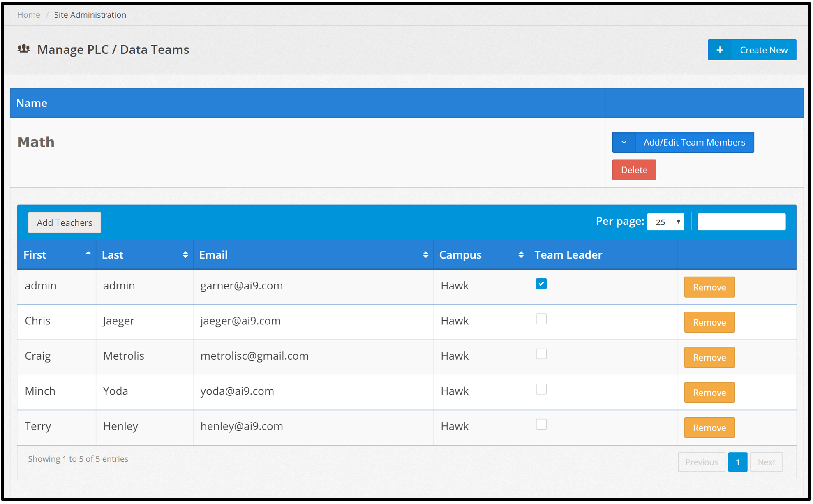
Task: Open the Per page dropdown
Action: 665,222
